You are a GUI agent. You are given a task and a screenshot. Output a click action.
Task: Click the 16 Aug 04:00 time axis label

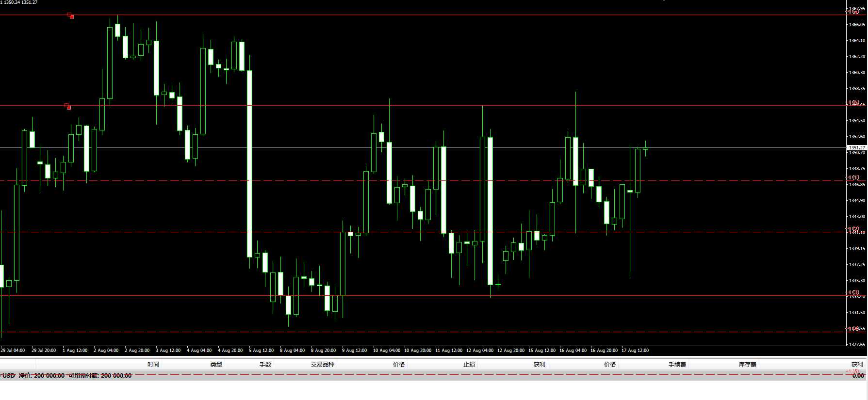coord(573,351)
